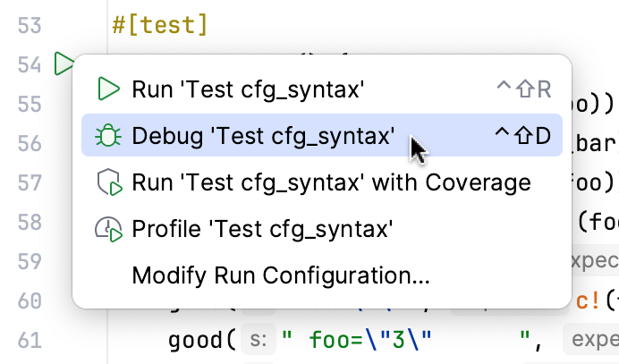Start Profile 'Test cfg_syntax' option
Image resolution: width=619 pixels, height=364 pixels.
tap(262, 230)
